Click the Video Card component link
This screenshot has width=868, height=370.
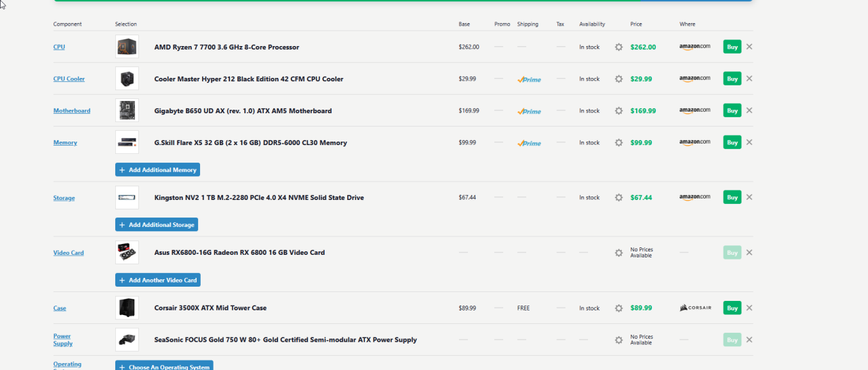pos(68,253)
